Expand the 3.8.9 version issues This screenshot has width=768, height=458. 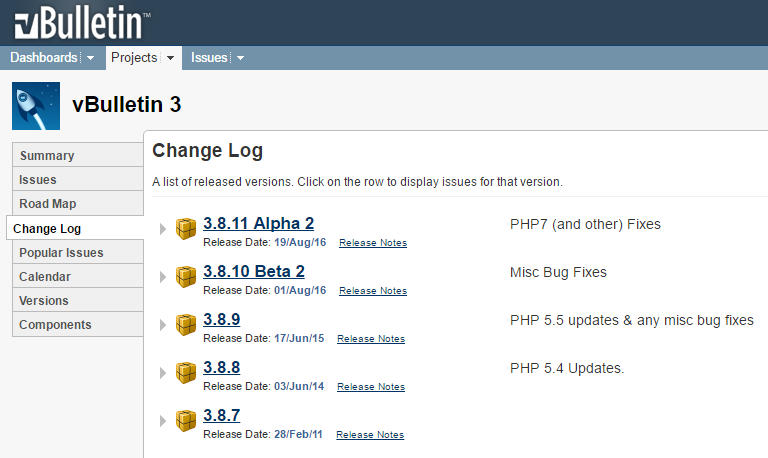163,325
